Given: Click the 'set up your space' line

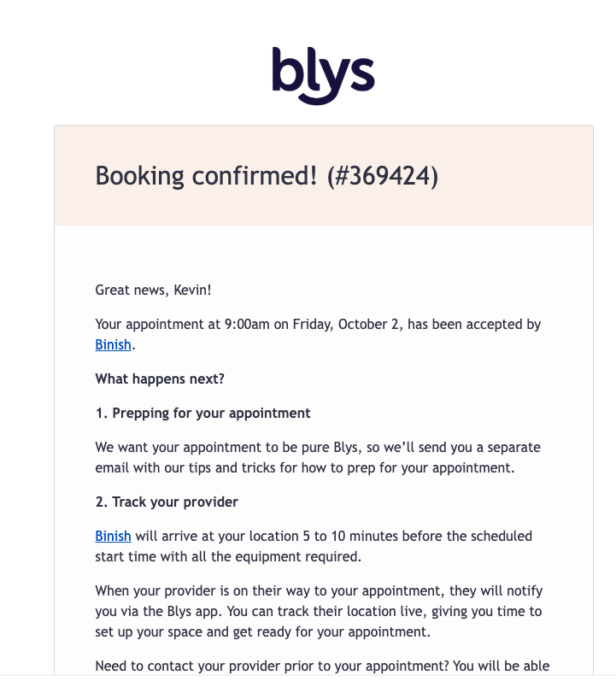Looking at the screenshot, I should point(263,632).
